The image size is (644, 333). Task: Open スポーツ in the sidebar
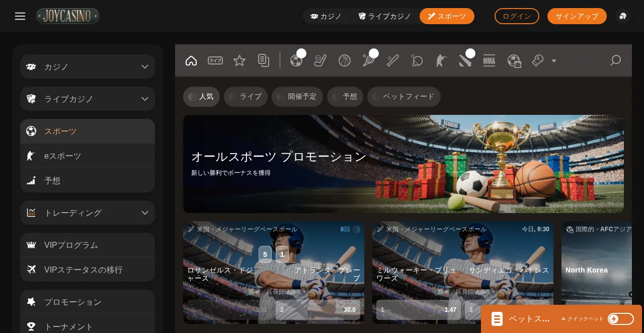point(88,131)
